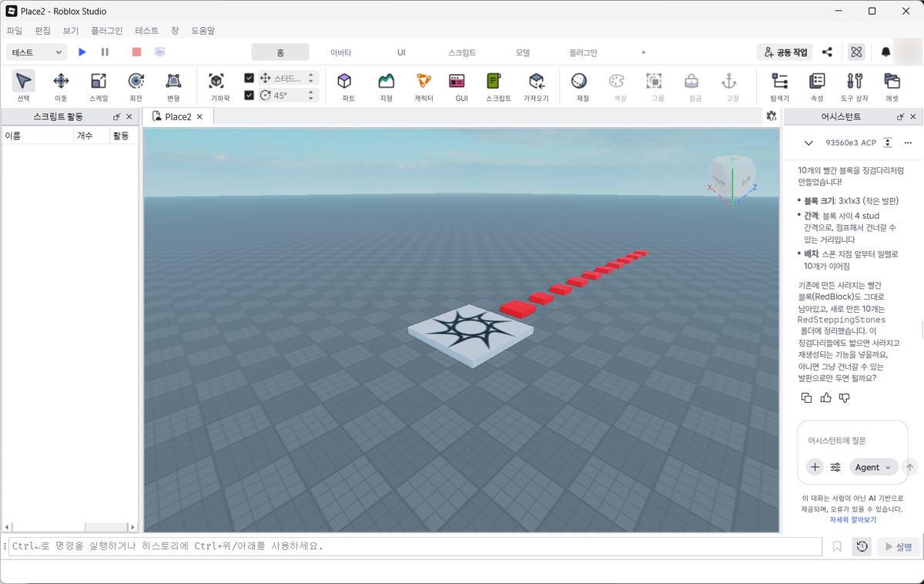
Task: Click the 공동 작업 collaborate button
Action: click(x=785, y=52)
